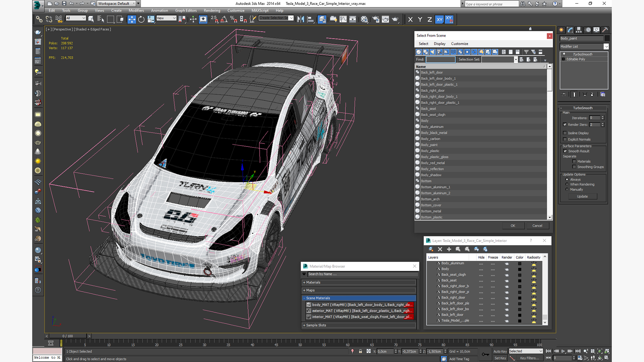The width and height of the screenshot is (644, 362).
Task: Select the When Rendering radio option
Action: point(567,184)
